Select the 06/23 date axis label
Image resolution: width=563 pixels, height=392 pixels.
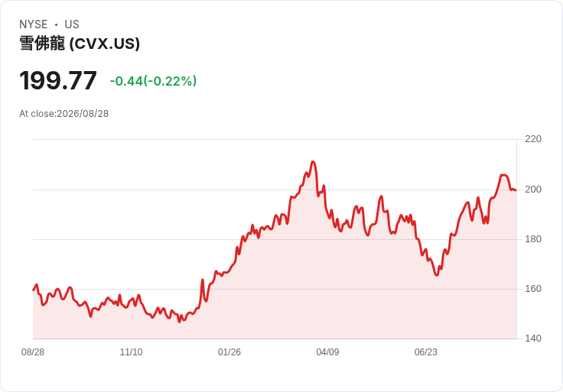[426, 352]
